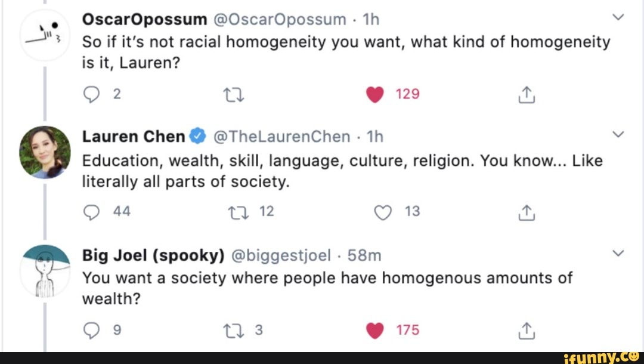Share Big Joel's tweet

coord(527,330)
